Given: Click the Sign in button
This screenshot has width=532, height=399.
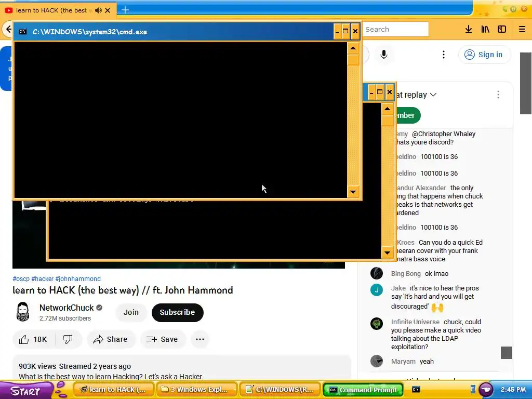Looking at the screenshot, I should coord(484,55).
